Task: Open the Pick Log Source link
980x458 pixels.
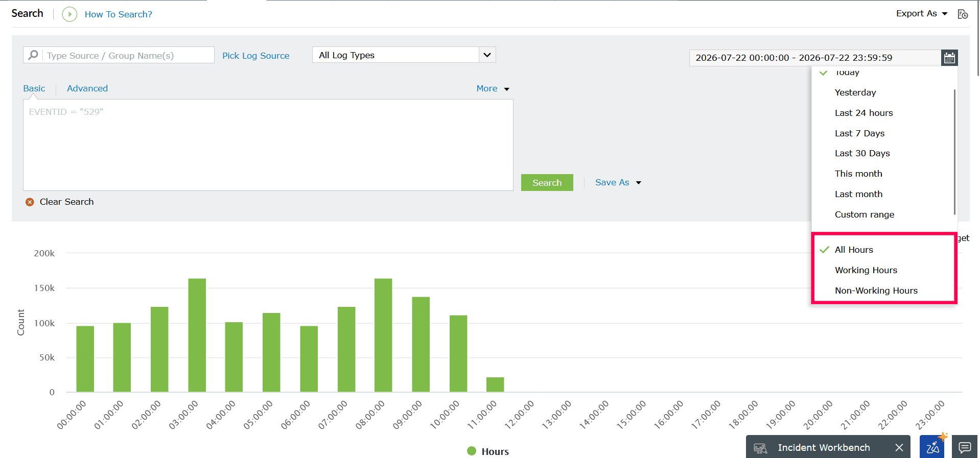Action: [255, 56]
